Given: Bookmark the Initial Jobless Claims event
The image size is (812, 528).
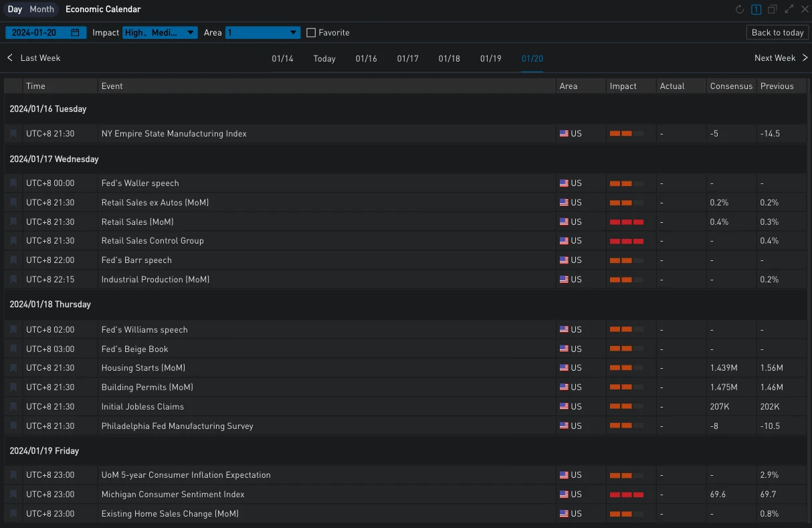Looking at the screenshot, I should coord(13,406).
